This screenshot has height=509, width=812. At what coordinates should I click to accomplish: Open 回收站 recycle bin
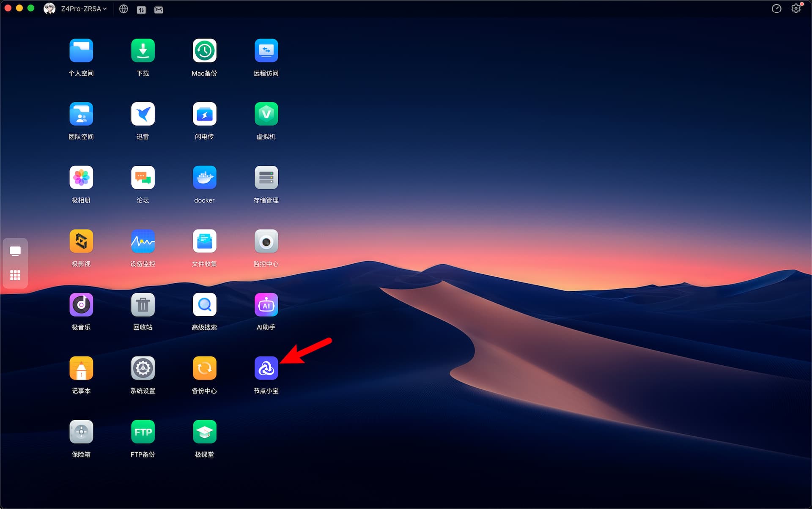tap(143, 305)
